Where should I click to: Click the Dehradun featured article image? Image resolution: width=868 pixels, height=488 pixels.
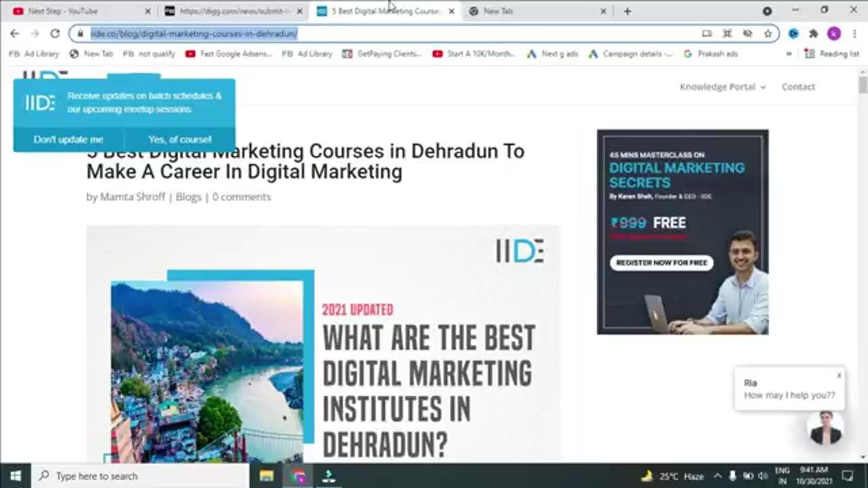point(323,344)
